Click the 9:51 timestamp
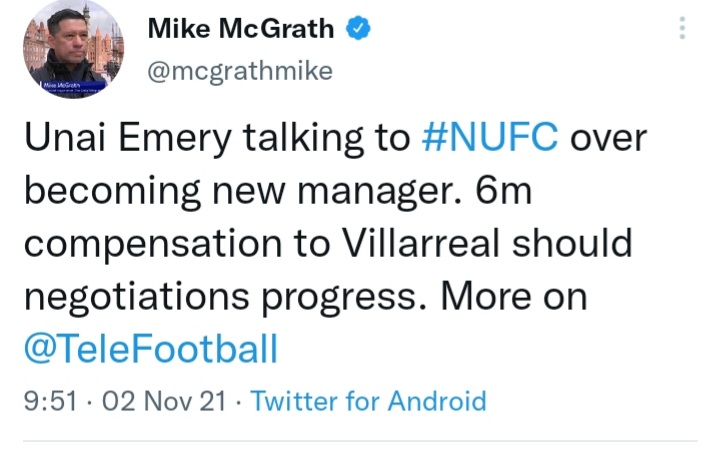Image resolution: width=707 pixels, height=455 pixels. pyautogui.click(x=47, y=402)
